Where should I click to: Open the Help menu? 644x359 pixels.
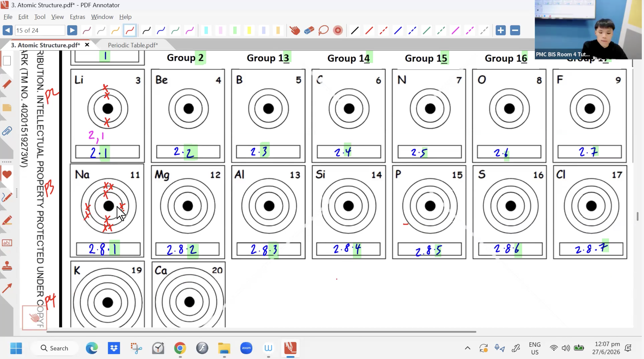coord(125,17)
